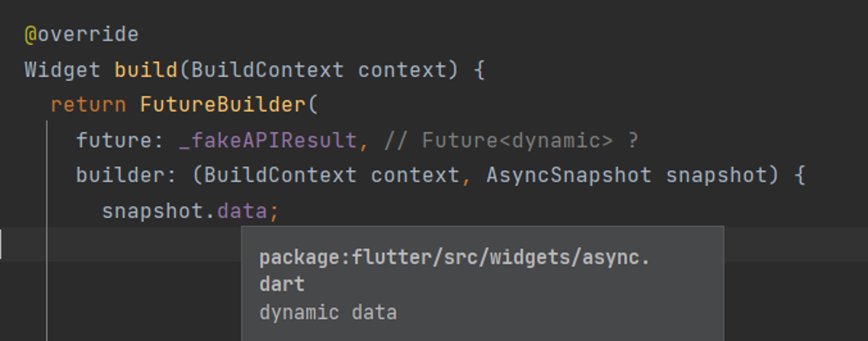
Task: Select the _fakeAPIResult field reference
Action: coord(268,141)
